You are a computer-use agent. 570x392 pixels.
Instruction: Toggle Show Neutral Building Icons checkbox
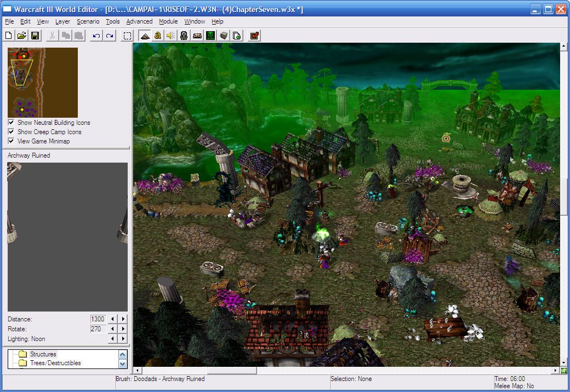point(12,122)
